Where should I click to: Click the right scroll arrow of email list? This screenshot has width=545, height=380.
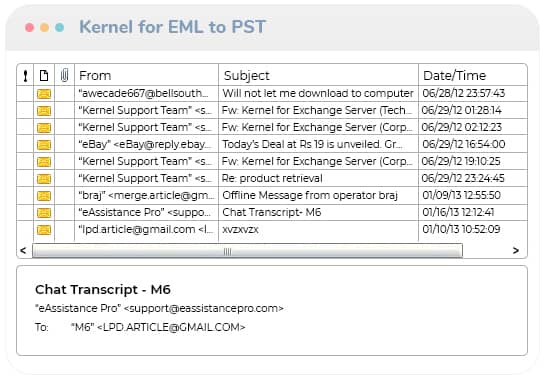click(516, 250)
